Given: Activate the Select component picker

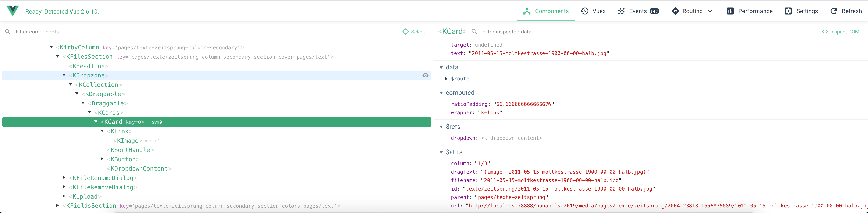Looking at the screenshot, I should 414,31.
